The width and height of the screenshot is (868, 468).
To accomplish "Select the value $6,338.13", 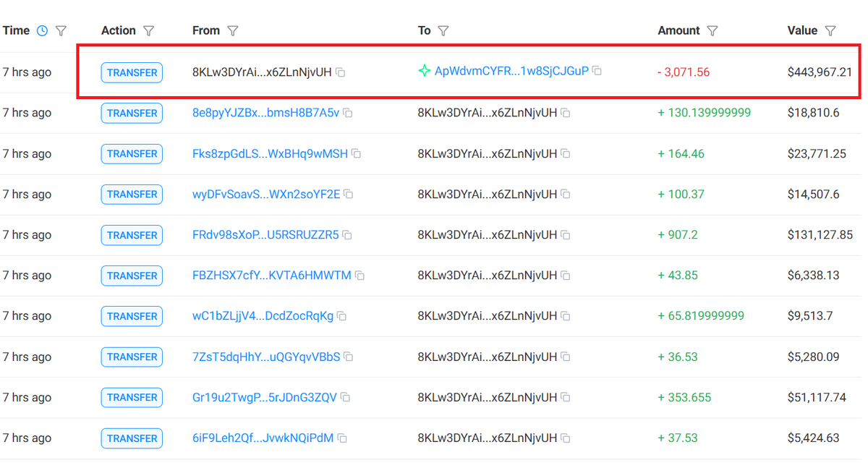I will (x=813, y=276).
